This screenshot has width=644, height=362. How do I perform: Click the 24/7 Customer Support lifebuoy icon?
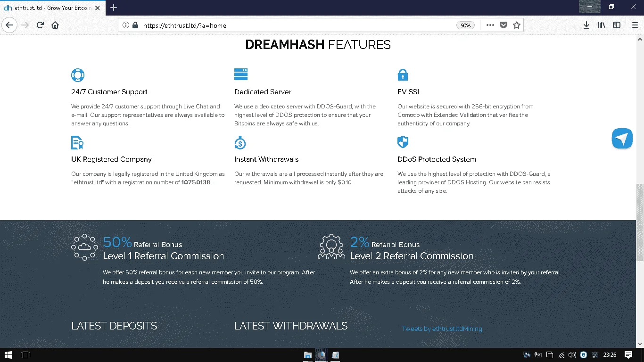point(78,75)
